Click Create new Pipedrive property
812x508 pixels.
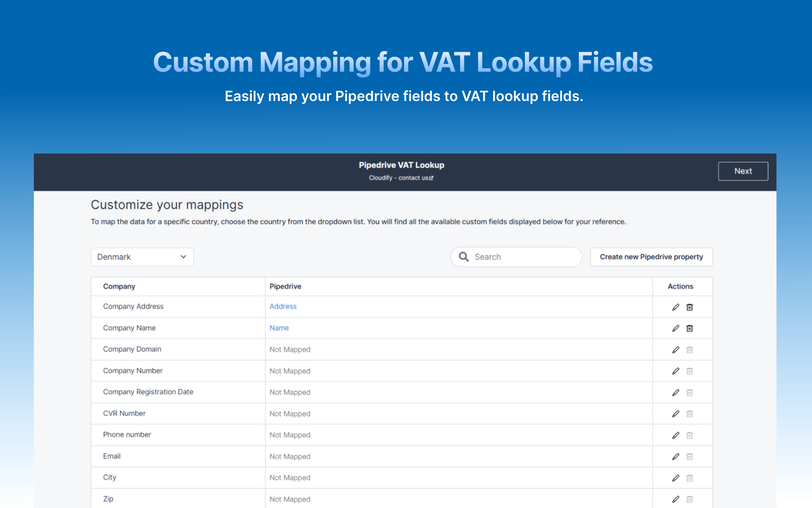[x=651, y=257]
